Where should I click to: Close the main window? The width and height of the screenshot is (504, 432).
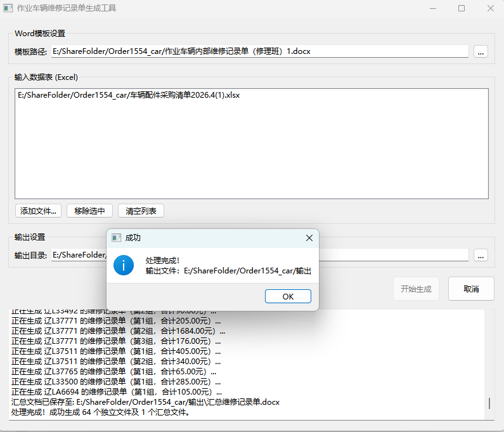[490, 8]
